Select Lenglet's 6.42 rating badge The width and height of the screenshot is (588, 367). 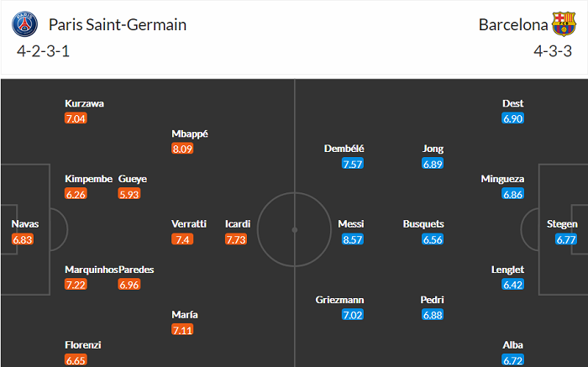[512, 285]
